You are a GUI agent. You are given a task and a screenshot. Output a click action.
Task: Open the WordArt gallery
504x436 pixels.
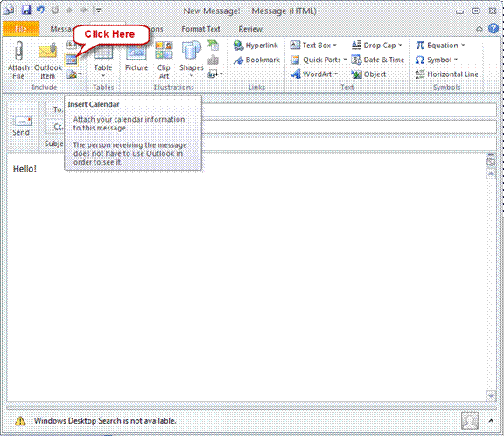coord(314,74)
